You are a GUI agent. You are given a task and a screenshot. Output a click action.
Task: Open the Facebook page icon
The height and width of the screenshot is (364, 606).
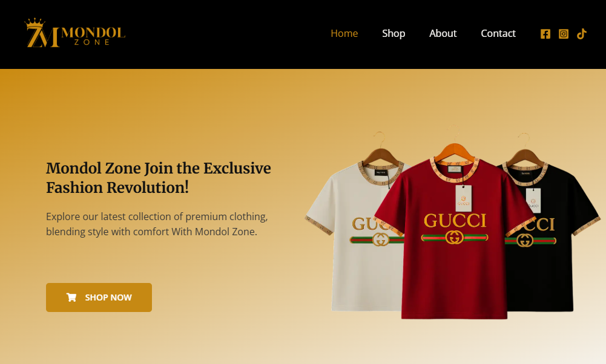tap(545, 34)
